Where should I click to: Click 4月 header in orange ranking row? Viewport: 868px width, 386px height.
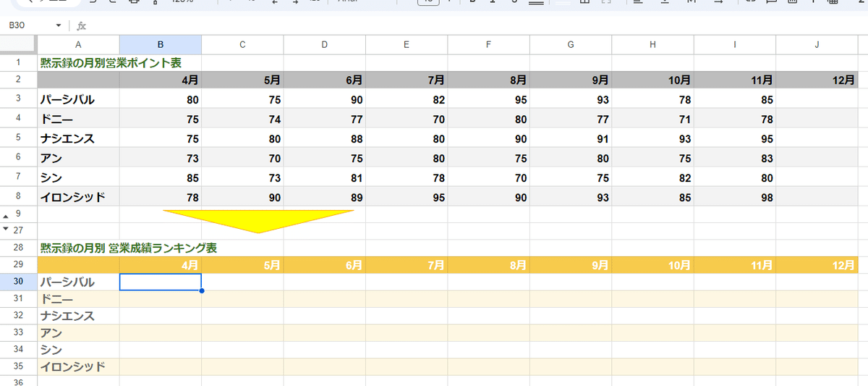click(161, 265)
